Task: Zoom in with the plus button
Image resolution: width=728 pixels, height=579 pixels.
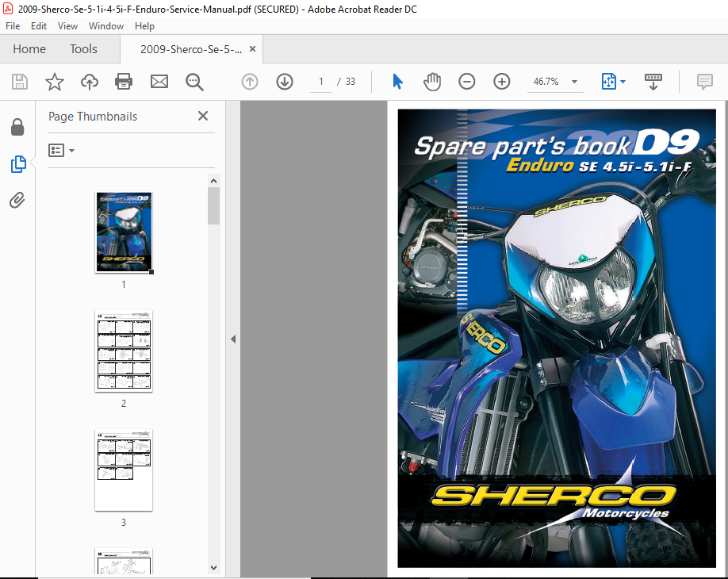Action: pos(501,82)
